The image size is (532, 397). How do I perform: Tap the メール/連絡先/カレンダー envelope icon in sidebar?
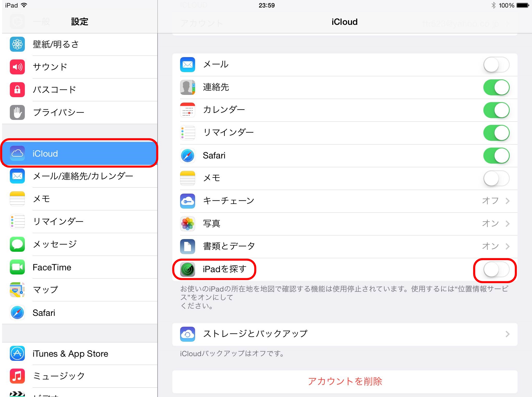pos(17,176)
